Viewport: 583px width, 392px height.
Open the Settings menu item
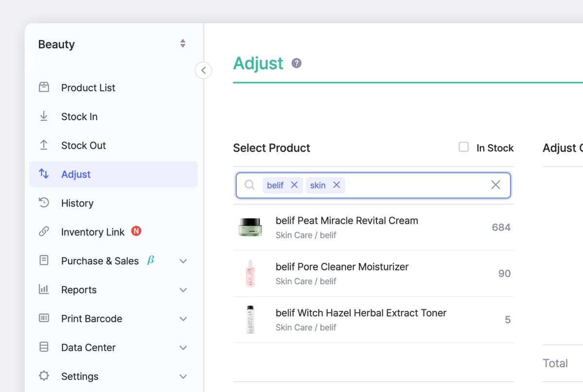click(x=80, y=376)
